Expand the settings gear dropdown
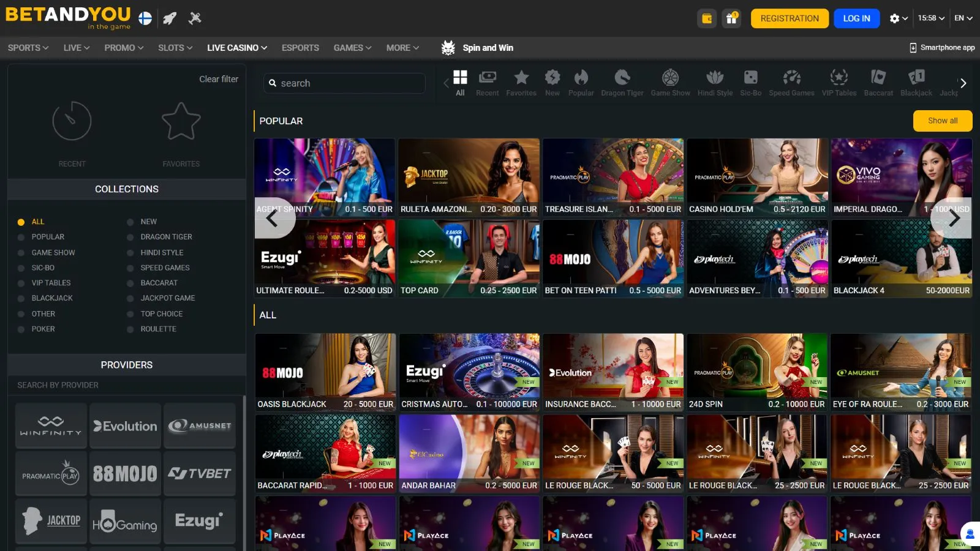Screen dimensions: 980x551 (898, 18)
